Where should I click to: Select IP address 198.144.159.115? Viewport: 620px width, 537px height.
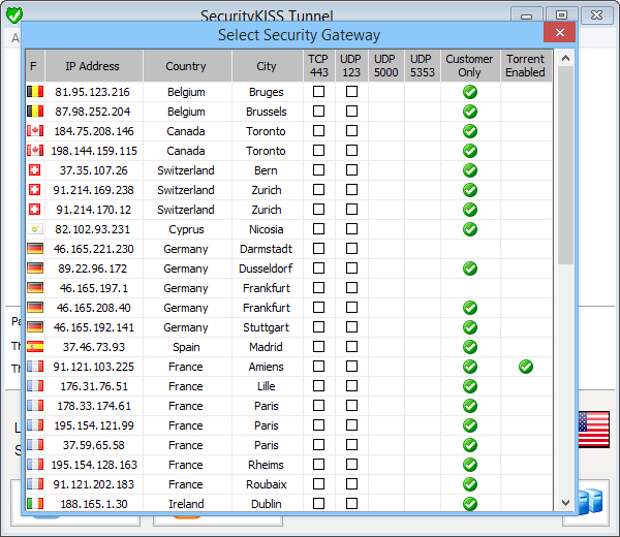tap(94, 151)
